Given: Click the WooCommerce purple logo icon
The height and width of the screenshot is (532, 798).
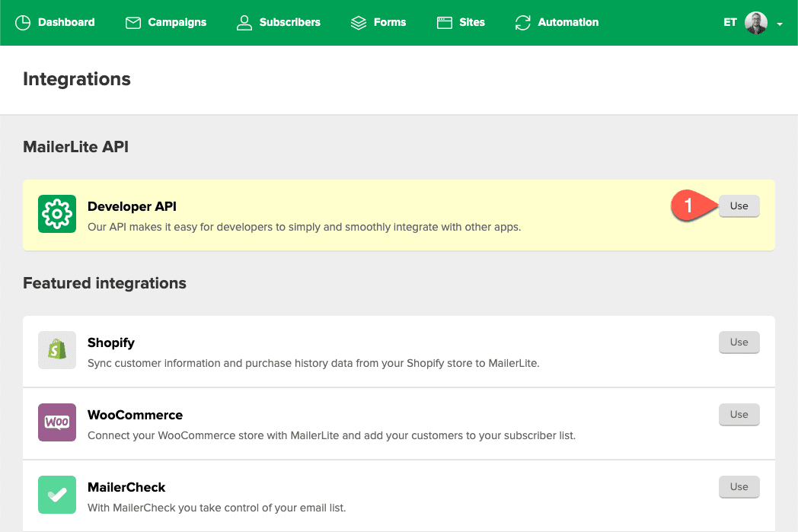Looking at the screenshot, I should pyautogui.click(x=56, y=423).
